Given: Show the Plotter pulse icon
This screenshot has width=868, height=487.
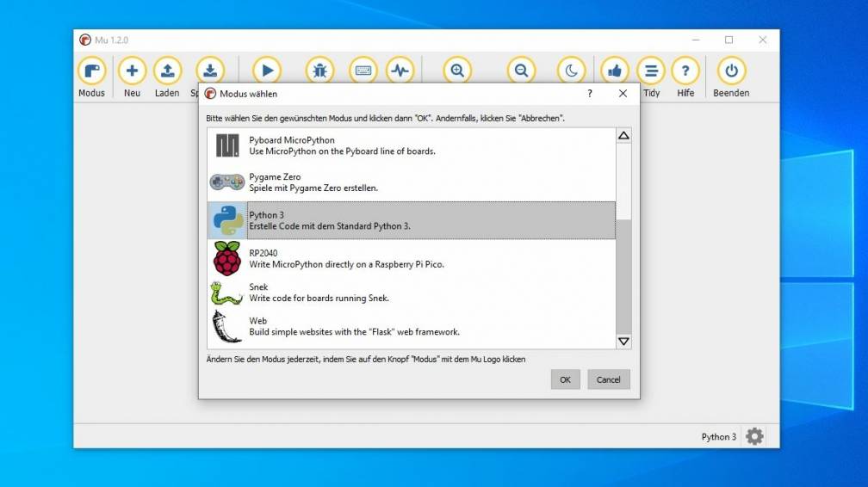Looking at the screenshot, I should coord(400,71).
